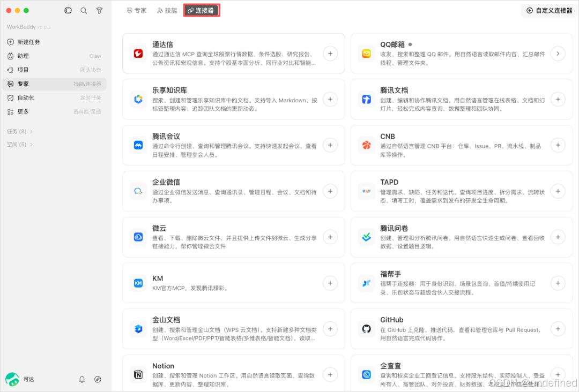The image size is (579, 392).
Task: Click the 'KM官方MCP，发现腾讯精彩。' description
Action: 190,288
